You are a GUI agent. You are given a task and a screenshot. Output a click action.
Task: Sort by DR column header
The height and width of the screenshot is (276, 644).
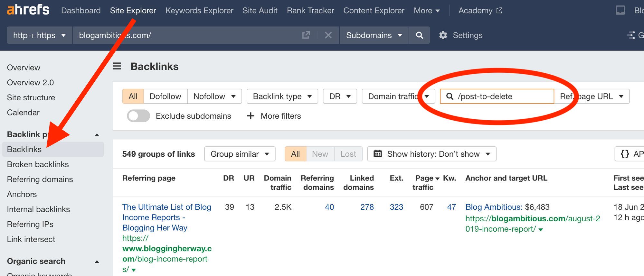tap(229, 178)
